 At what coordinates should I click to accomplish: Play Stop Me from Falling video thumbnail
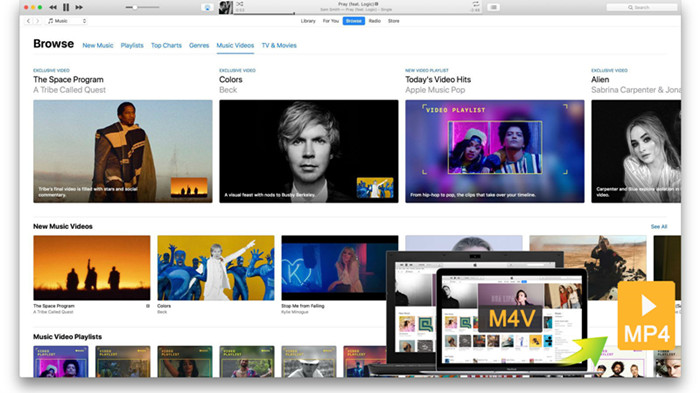click(x=340, y=268)
